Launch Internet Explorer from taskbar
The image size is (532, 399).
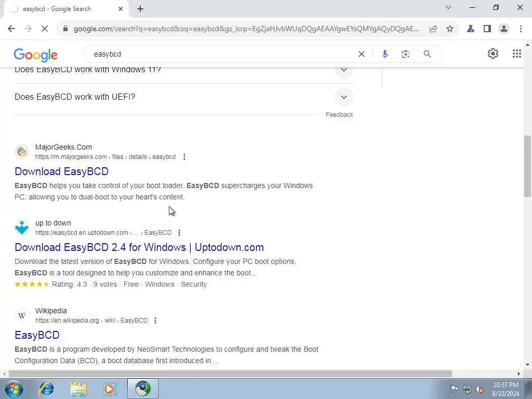pyautogui.click(x=46, y=389)
